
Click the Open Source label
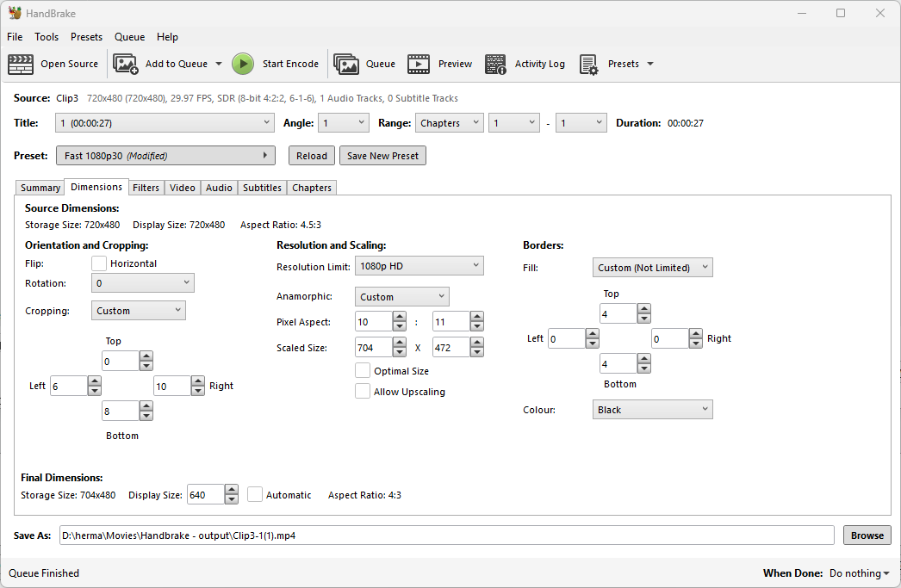tap(70, 64)
